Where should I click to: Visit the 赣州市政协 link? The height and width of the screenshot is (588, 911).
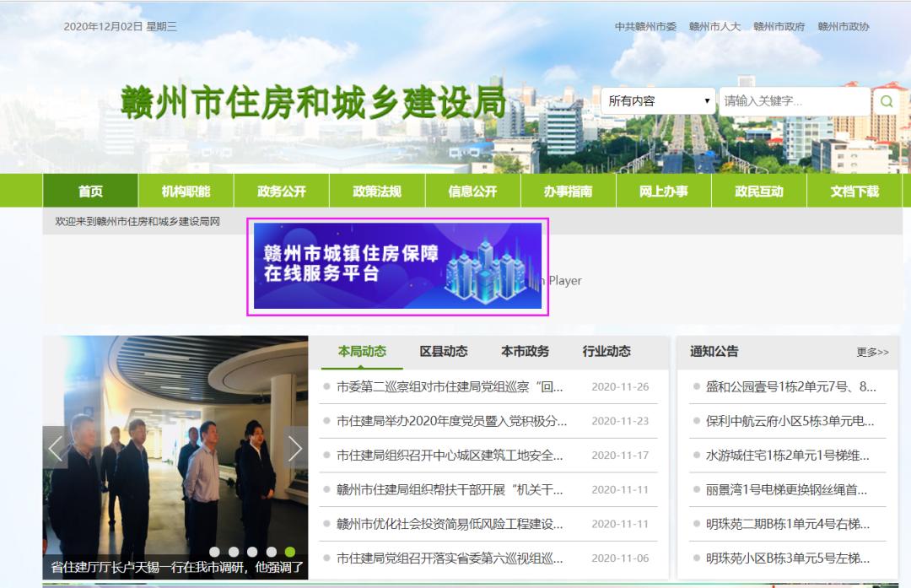[x=844, y=26]
